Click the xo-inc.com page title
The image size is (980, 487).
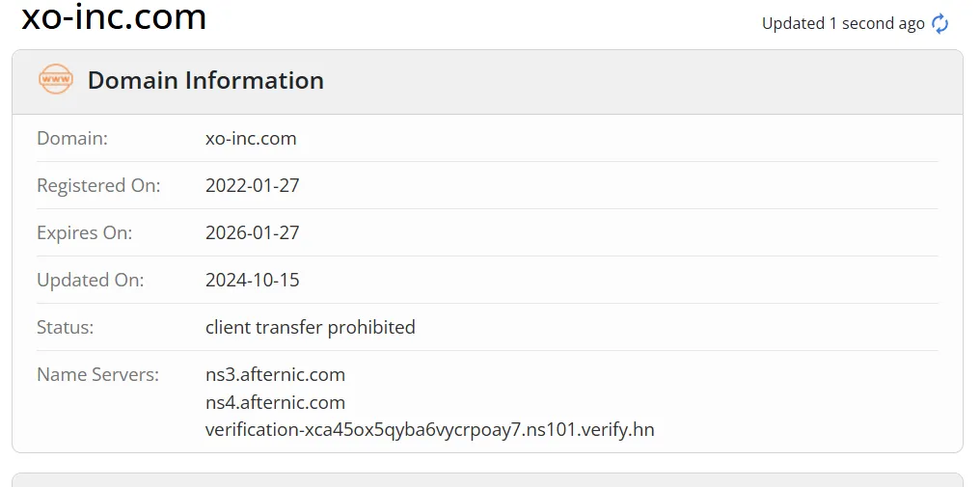coord(114,17)
